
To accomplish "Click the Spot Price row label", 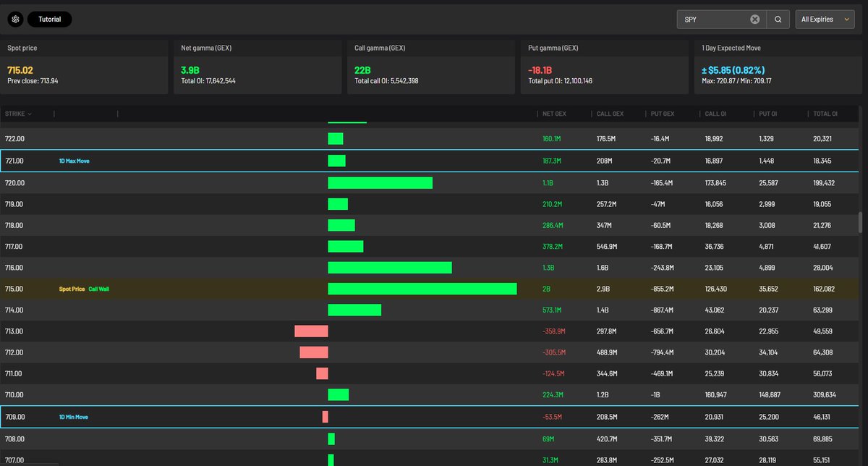I will [72, 289].
